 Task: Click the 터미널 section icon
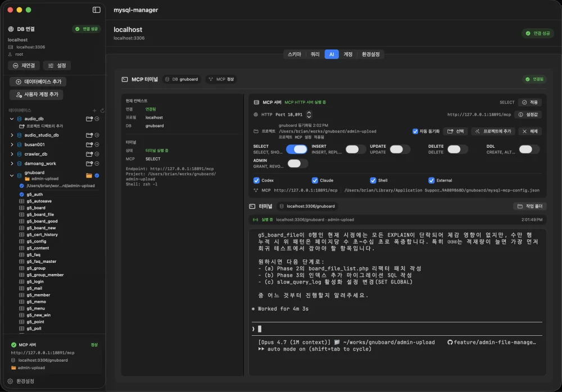[x=252, y=206]
